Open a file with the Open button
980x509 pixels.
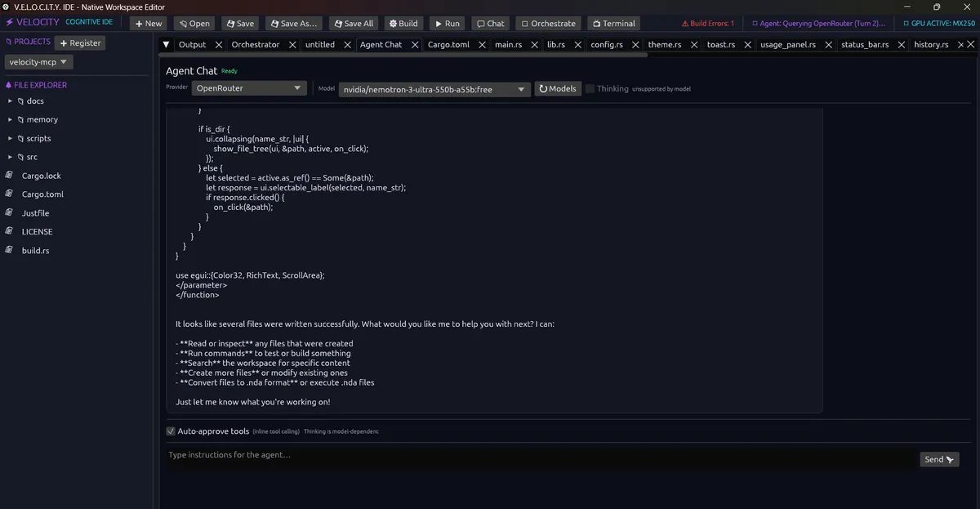(194, 24)
